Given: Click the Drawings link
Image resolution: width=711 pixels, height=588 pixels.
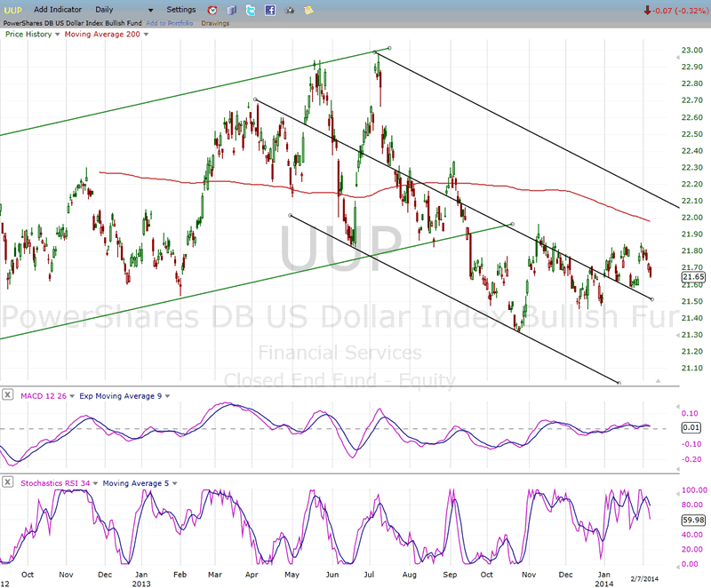Looking at the screenshot, I should [x=214, y=23].
